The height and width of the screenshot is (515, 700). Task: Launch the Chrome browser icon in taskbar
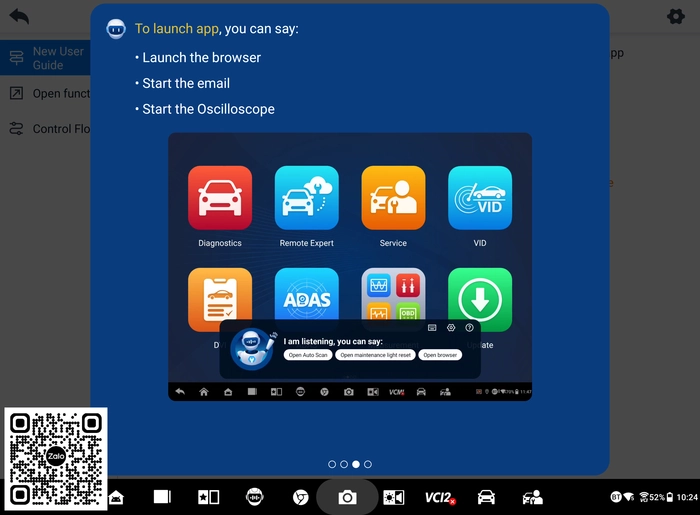click(x=300, y=497)
